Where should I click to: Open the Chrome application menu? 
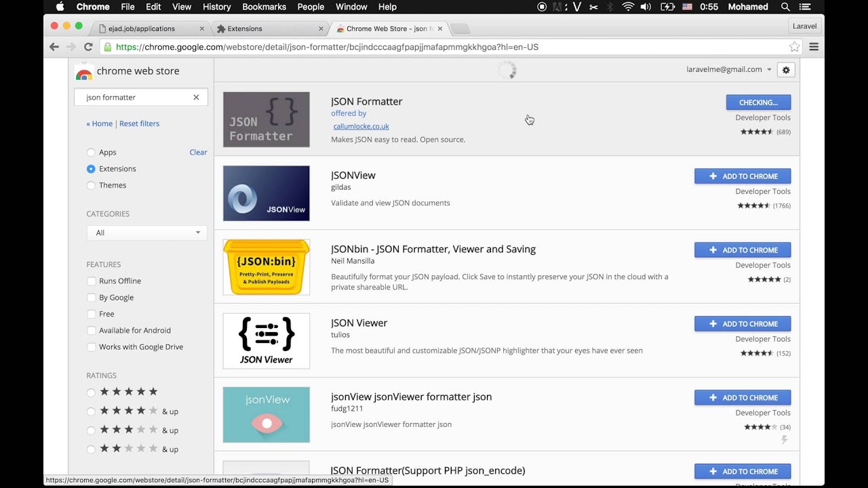coord(93,7)
